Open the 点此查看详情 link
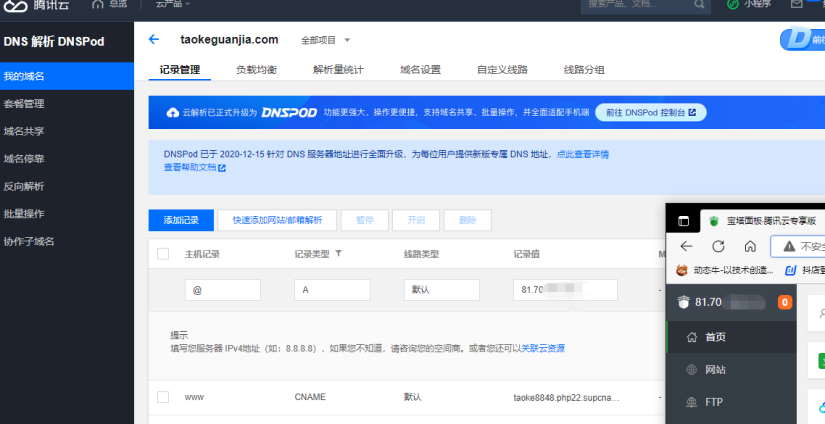 coord(582,154)
